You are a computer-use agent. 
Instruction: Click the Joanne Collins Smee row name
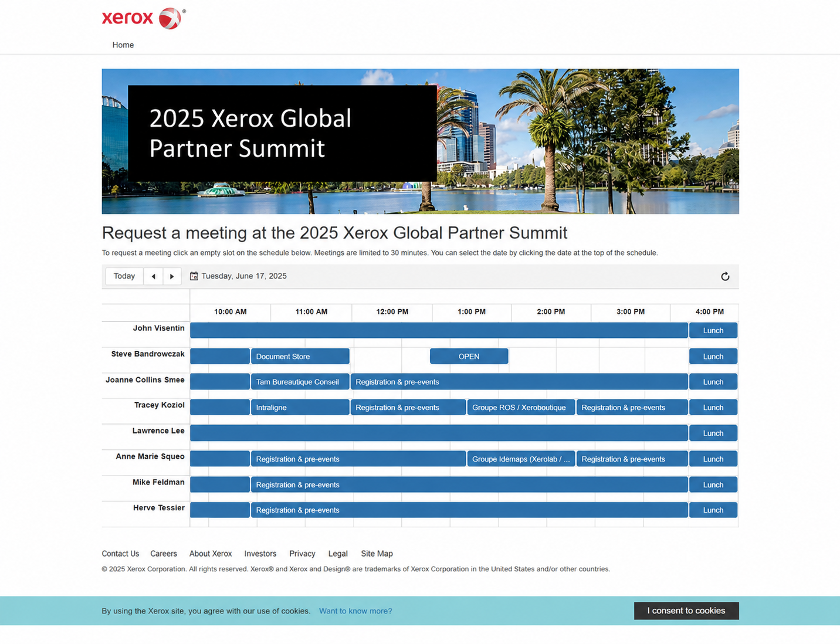point(145,380)
